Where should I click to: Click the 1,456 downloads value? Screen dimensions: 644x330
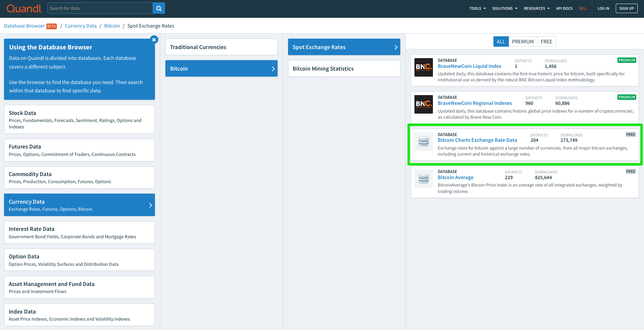click(551, 67)
